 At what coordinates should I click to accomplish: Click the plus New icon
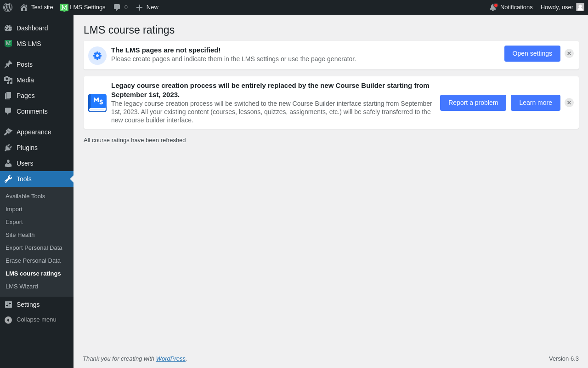[x=139, y=7]
